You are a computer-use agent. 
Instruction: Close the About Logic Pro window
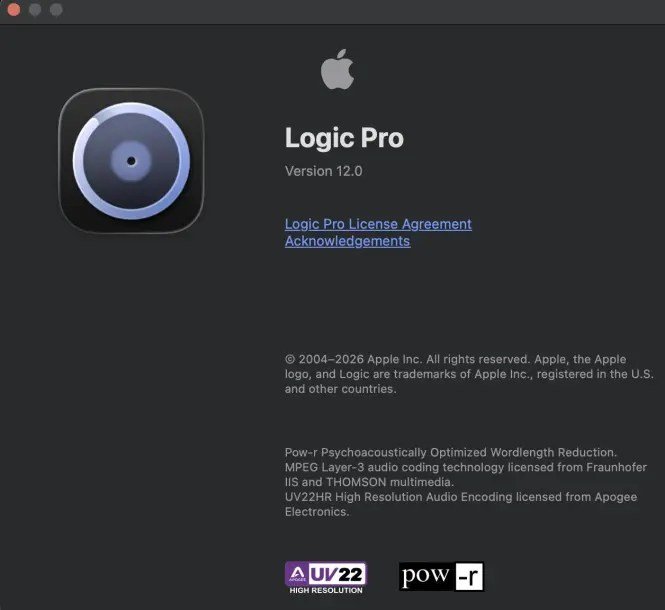coord(14,9)
